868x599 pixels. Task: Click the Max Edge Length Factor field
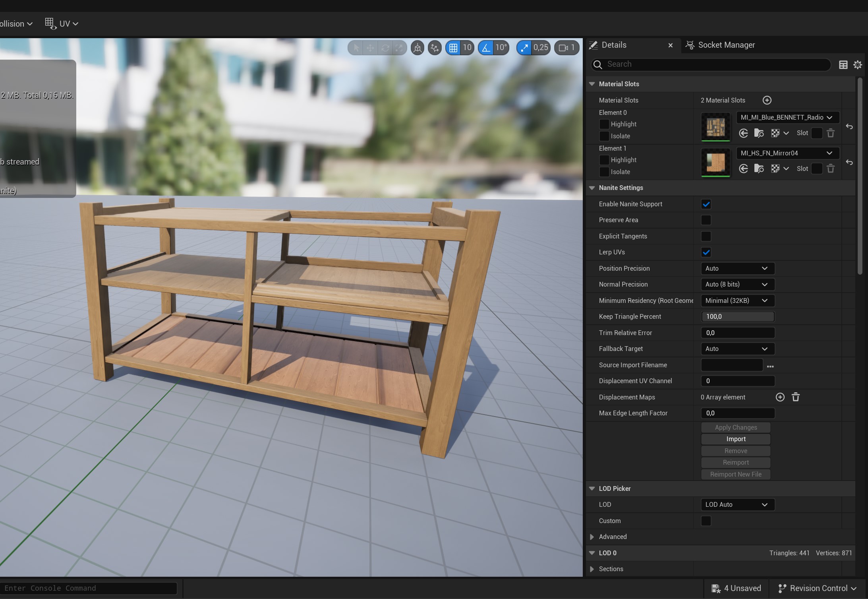pos(738,413)
